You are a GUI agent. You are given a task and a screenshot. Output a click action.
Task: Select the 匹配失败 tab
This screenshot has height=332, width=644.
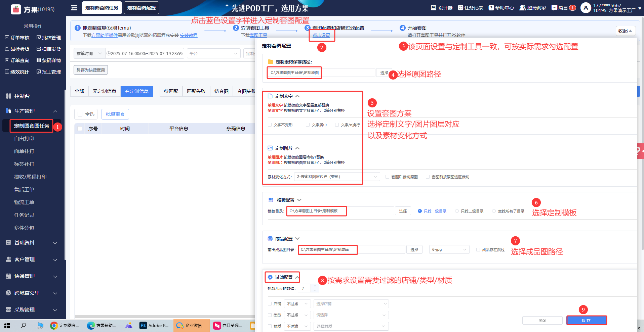196,91
